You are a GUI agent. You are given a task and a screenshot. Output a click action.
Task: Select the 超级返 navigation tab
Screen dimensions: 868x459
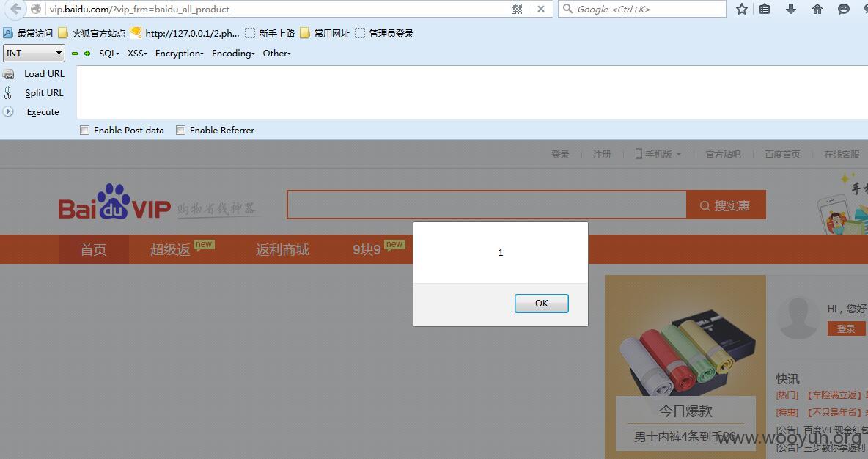(x=170, y=249)
